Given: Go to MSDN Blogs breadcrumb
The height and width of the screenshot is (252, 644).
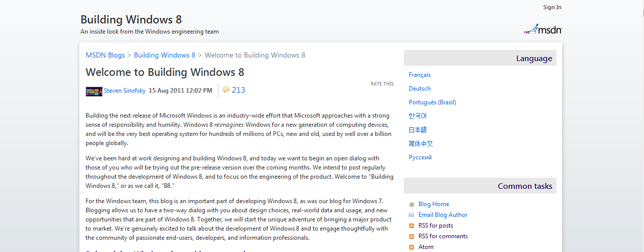Looking at the screenshot, I should [x=105, y=55].
